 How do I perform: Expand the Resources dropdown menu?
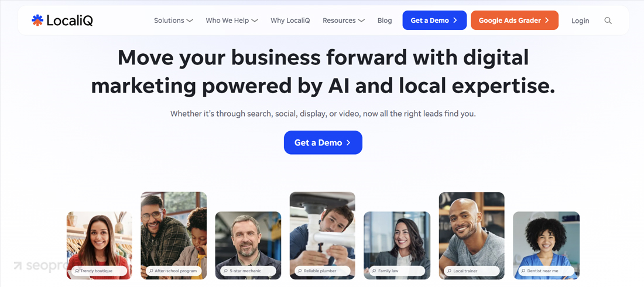point(343,20)
